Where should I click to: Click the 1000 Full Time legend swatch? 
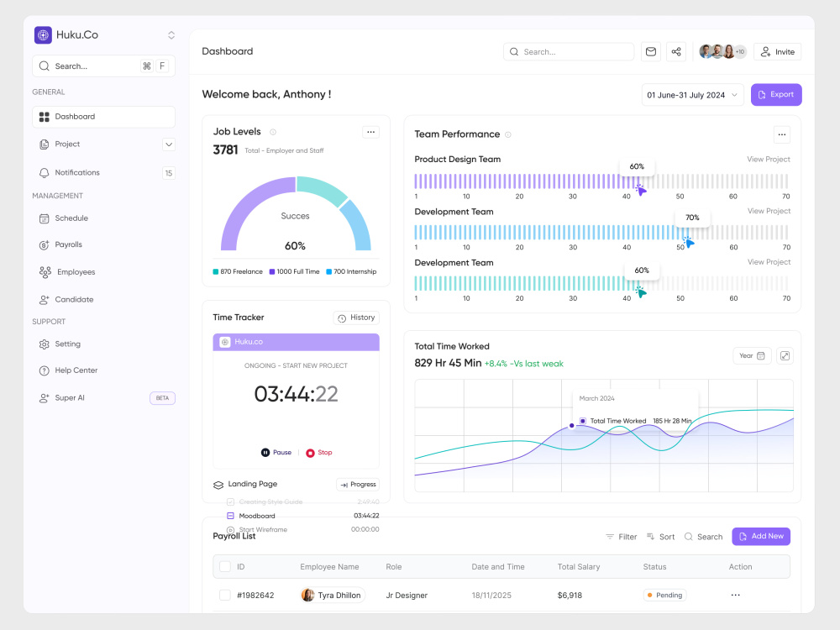(x=272, y=271)
